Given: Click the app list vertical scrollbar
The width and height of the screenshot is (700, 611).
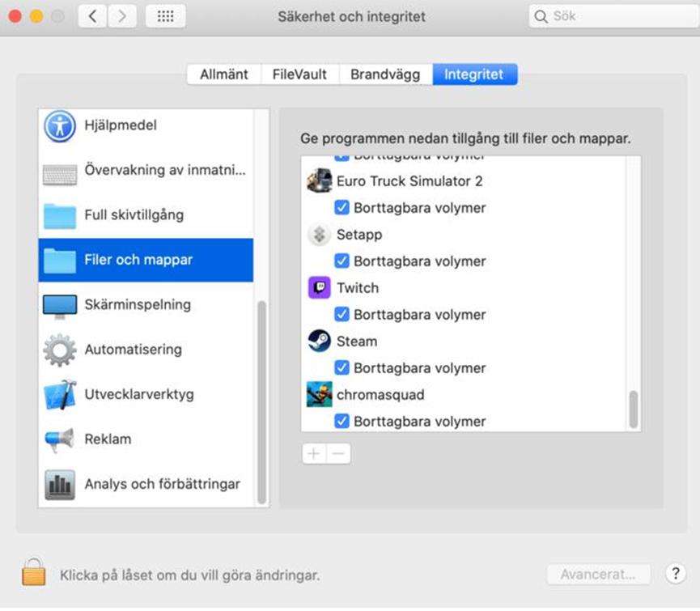Looking at the screenshot, I should [x=634, y=409].
